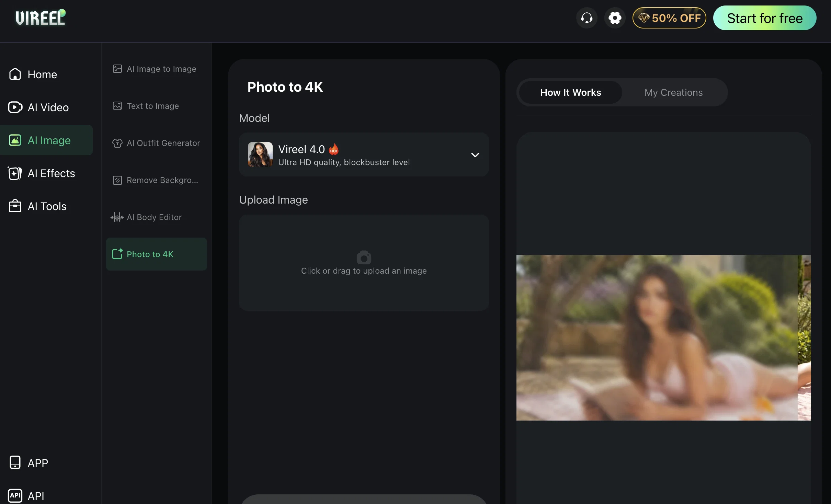The image size is (831, 504).
Task: Open settings gear icon
Action: pos(615,18)
